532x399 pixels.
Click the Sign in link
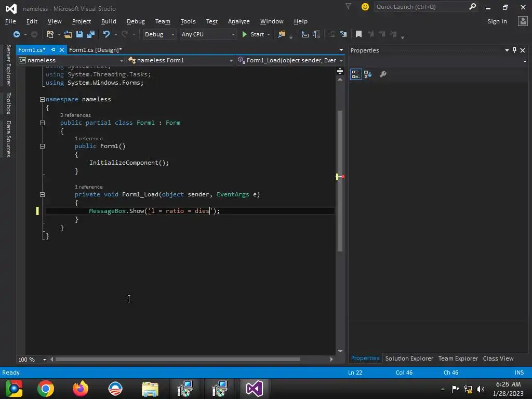click(x=497, y=21)
